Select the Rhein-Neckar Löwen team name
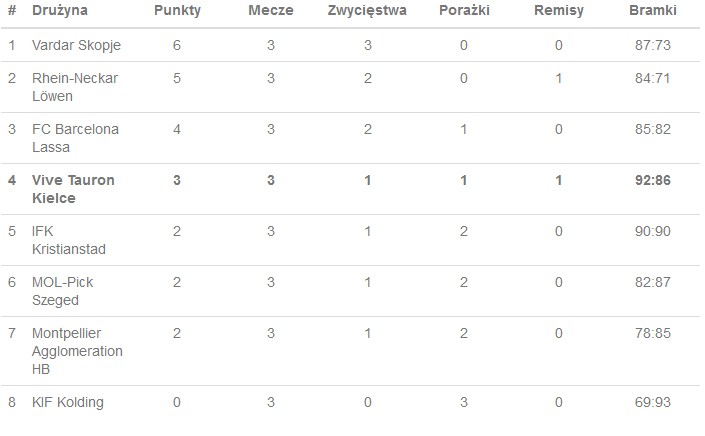This screenshot has width=705, height=436. click(75, 87)
